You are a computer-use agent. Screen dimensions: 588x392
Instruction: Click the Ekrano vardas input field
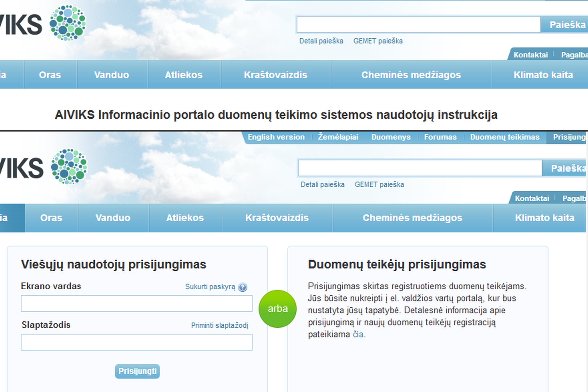[x=137, y=304]
